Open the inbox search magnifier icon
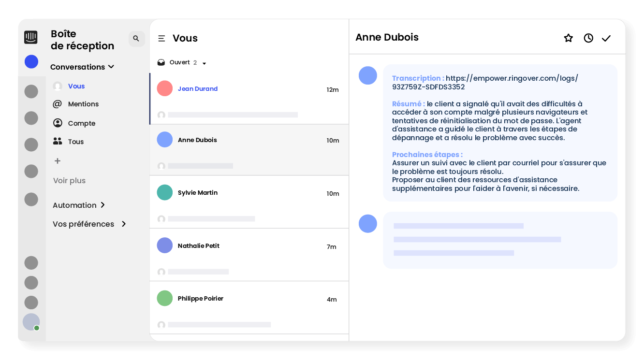 136,39
